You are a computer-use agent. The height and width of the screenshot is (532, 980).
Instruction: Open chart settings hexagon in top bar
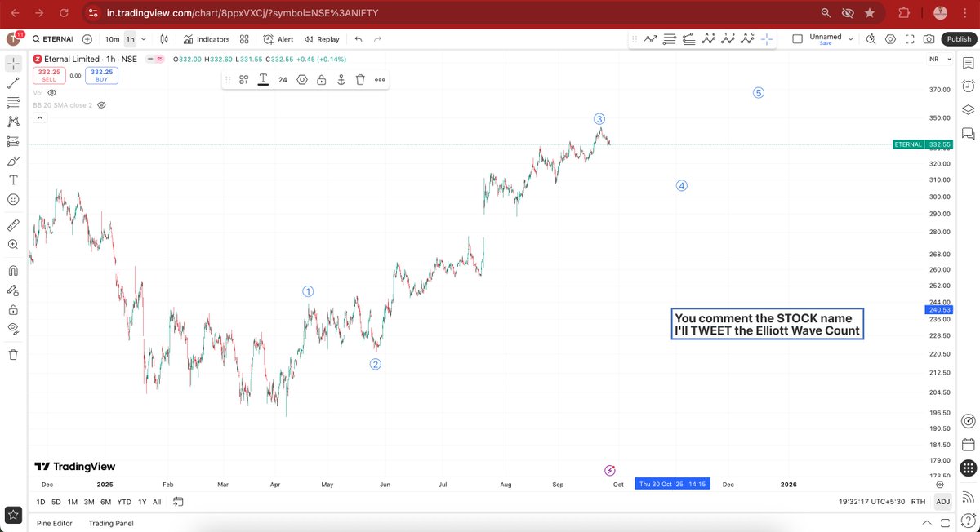tap(890, 39)
